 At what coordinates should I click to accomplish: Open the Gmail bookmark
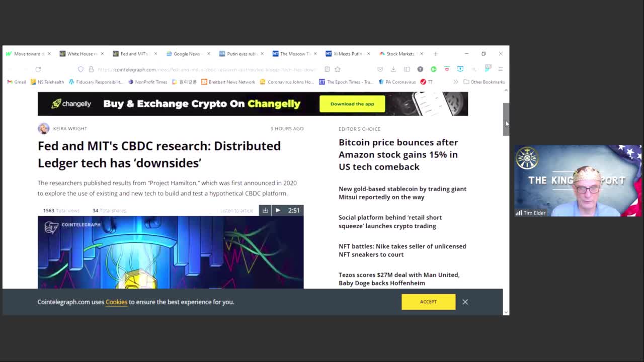pos(17,82)
